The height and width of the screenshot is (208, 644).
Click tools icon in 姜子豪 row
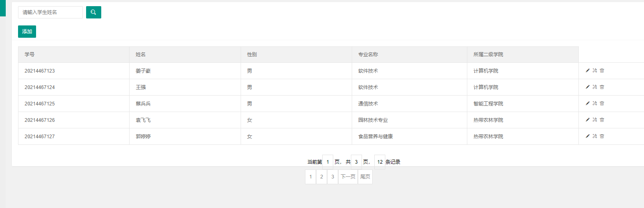click(594, 71)
